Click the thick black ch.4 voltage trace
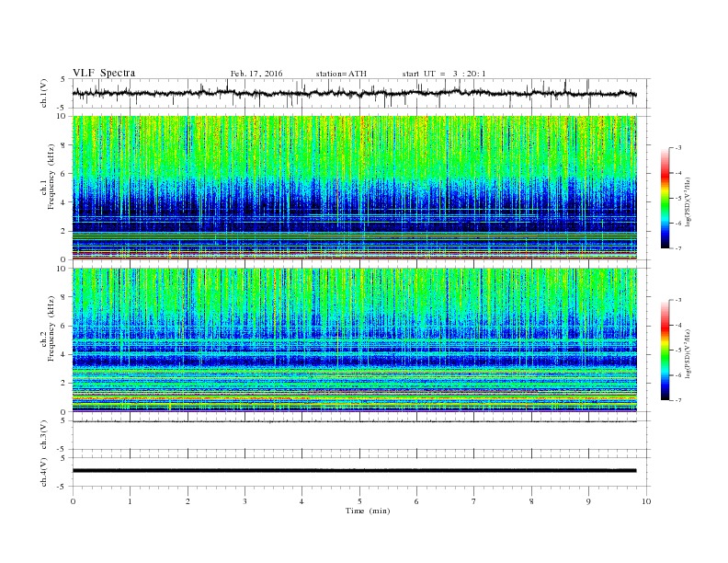Screen dimensions: 728x563 pyautogui.click(x=354, y=471)
